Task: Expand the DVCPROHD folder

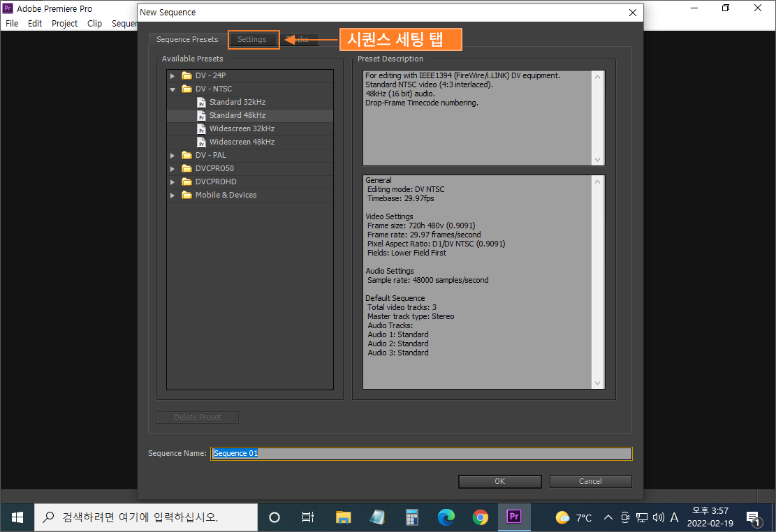Action: (173, 182)
